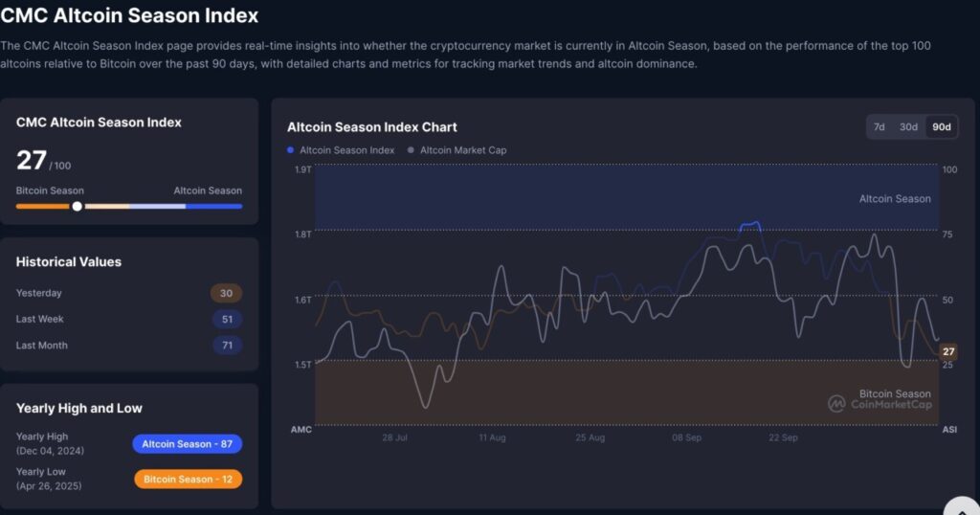Click the blue Altcoin Season end of slider bar
Image resolution: width=980 pixels, height=515 pixels.
[214, 206]
